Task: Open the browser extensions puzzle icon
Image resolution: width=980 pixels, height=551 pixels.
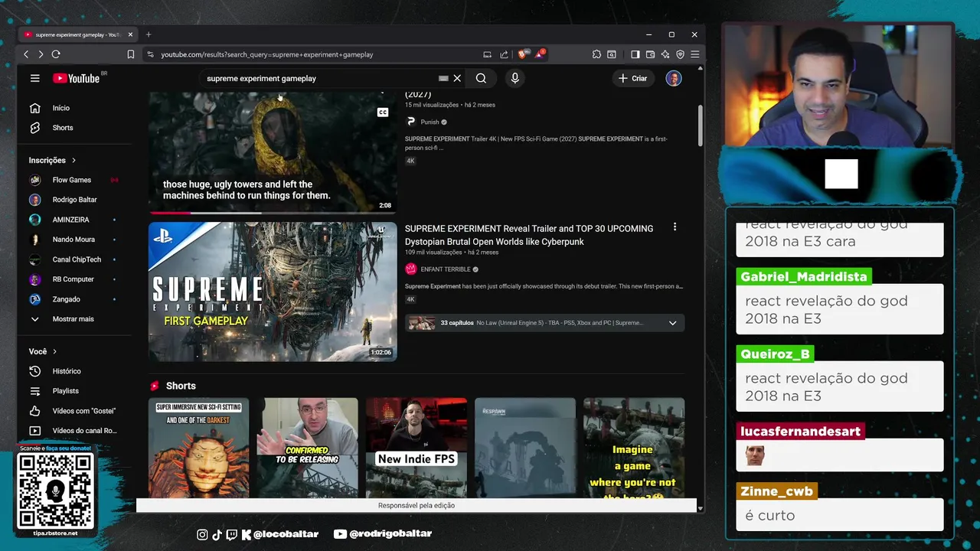Action: [x=596, y=54]
